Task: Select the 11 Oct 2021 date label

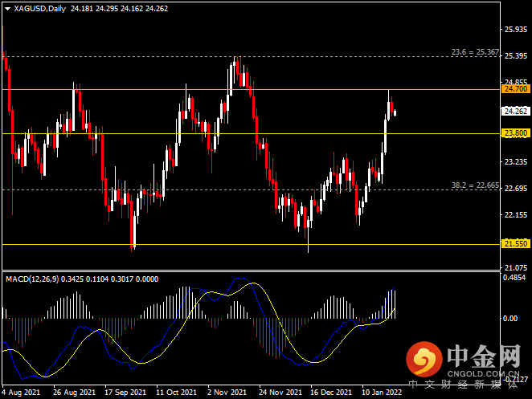Action: [177, 393]
